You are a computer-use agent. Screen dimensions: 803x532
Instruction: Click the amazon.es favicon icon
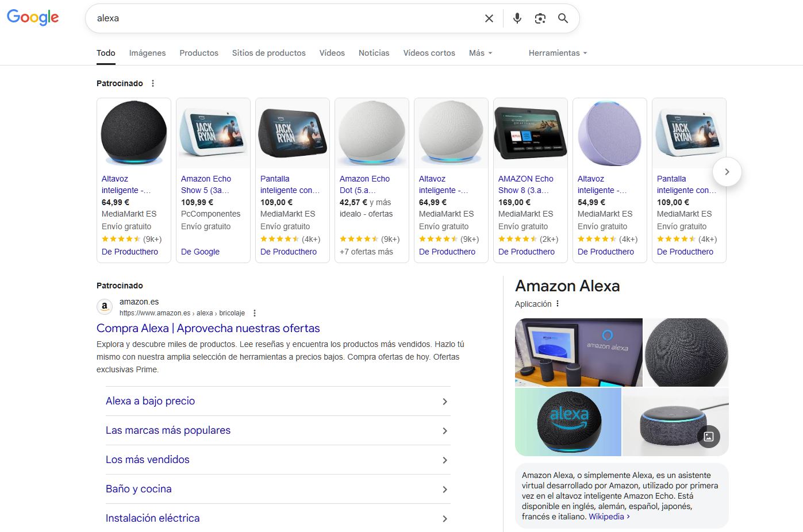pyautogui.click(x=105, y=307)
